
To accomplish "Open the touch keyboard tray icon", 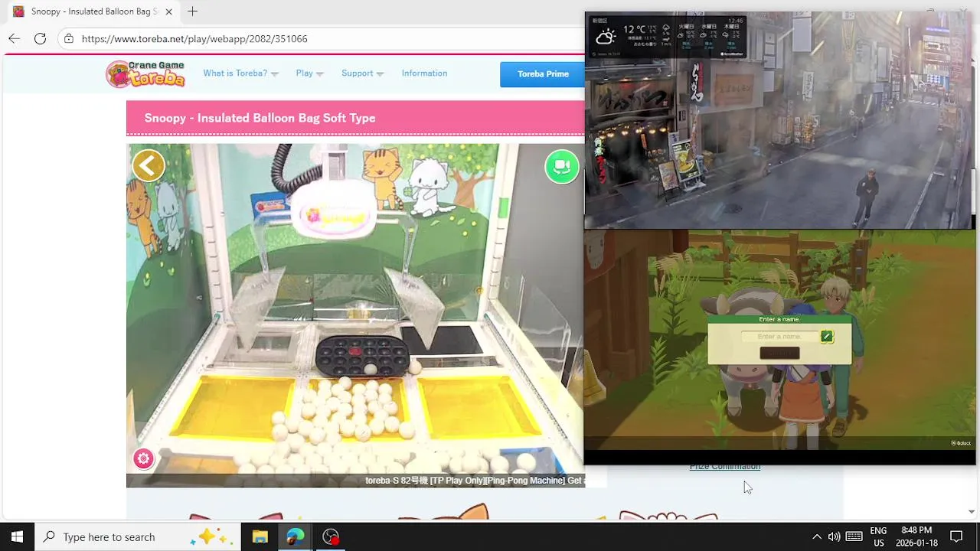I will (854, 536).
